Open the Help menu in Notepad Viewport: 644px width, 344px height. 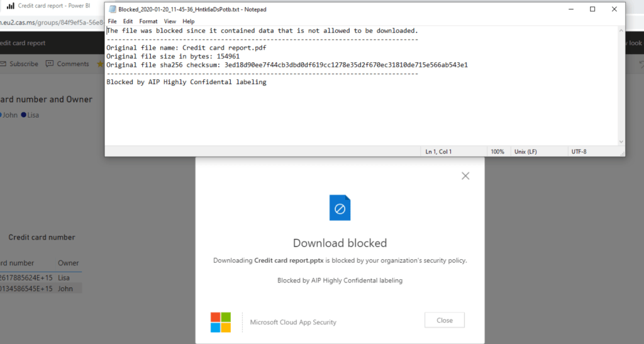pyautogui.click(x=188, y=21)
